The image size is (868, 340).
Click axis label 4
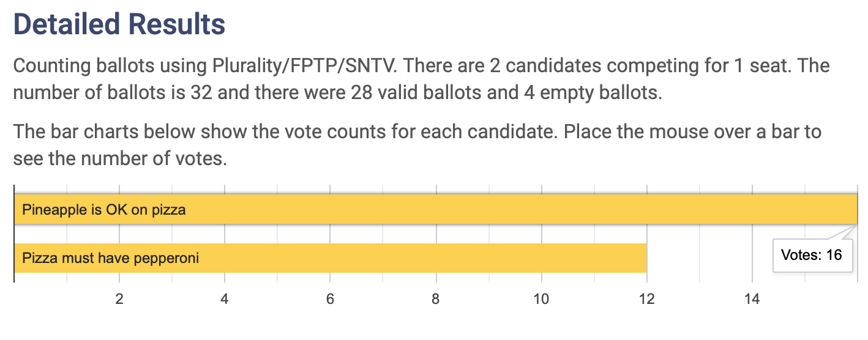225,299
